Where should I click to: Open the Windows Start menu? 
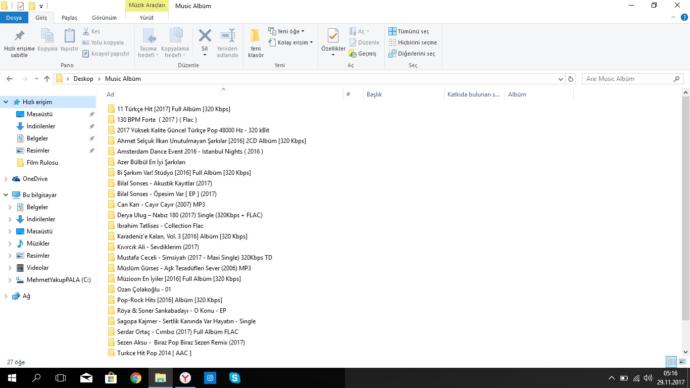[12, 378]
